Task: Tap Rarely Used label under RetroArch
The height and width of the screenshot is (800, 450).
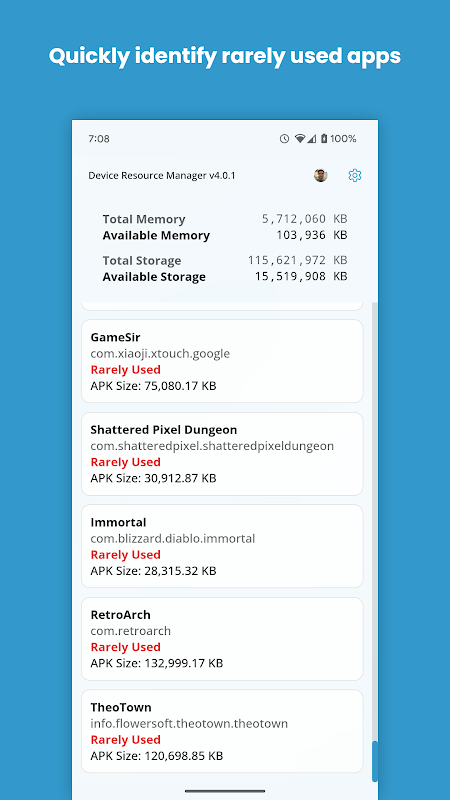Action: tap(126, 647)
